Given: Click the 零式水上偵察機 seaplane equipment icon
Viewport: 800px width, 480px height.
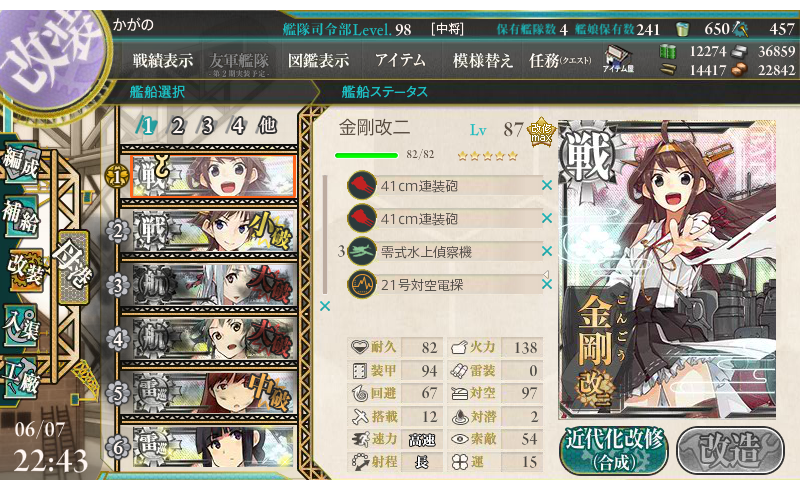Looking at the screenshot, I should (x=362, y=251).
